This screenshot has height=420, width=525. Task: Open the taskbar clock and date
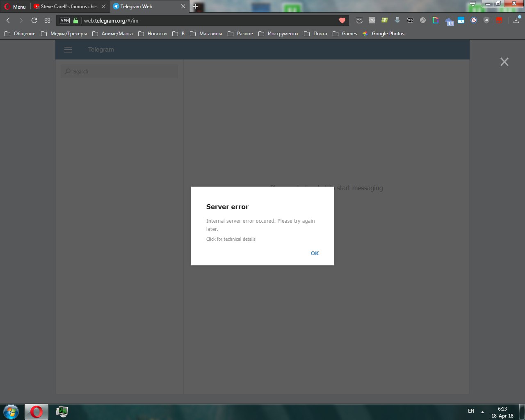click(x=502, y=412)
